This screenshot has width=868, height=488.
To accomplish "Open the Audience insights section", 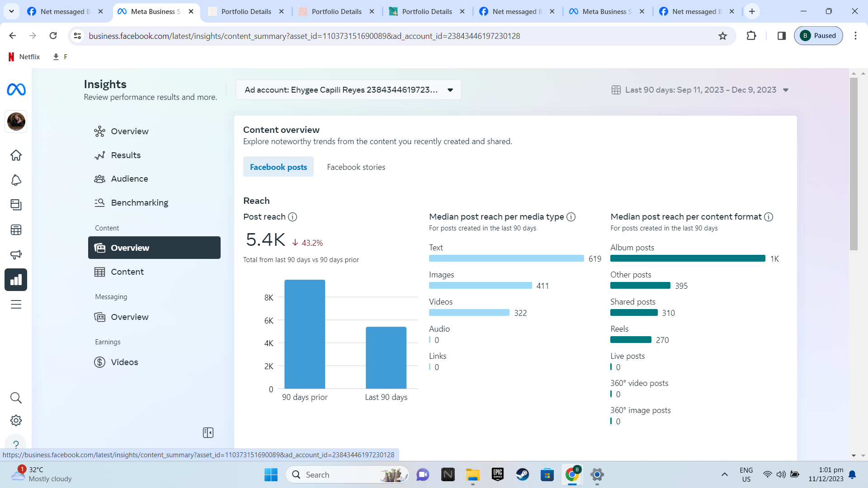I will (x=129, y=179).
